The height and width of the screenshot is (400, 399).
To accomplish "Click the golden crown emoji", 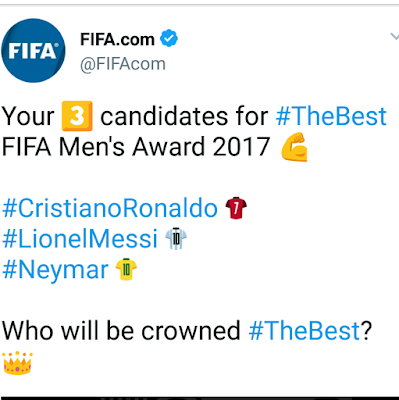I will [17, 363].
